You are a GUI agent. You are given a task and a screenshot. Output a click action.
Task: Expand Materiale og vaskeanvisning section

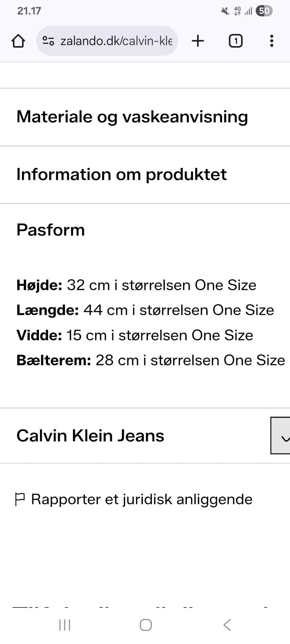(132, 117)
